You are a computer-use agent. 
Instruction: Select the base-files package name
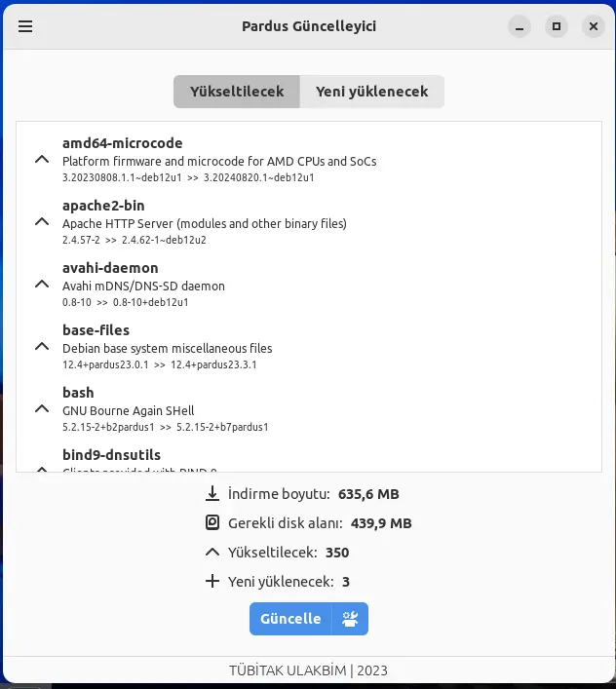point(96,330)
